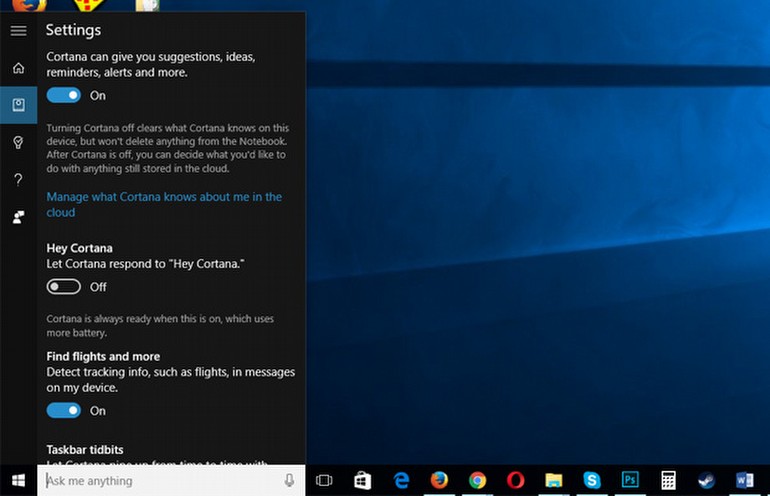Click the microphone icon in search box
This screenshot has height=496, width=770.
(x=289, y=480)
